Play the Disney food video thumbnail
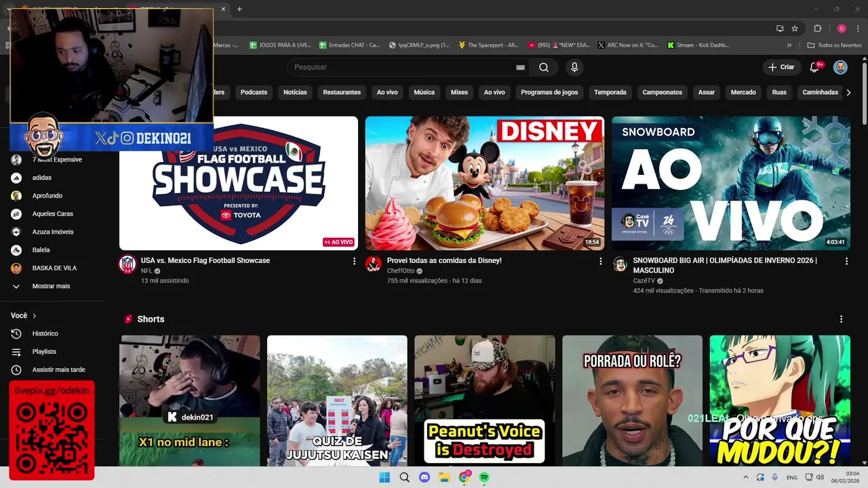 485,183
